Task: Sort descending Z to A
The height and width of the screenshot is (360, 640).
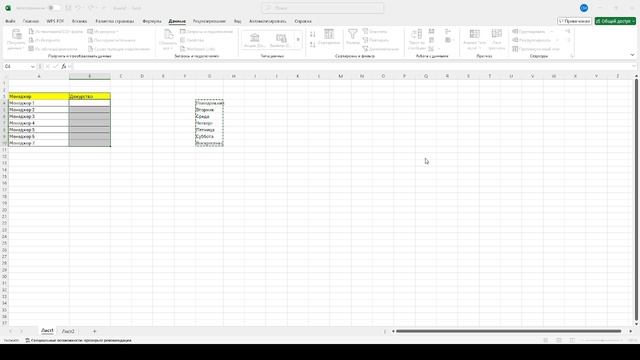Action: (313, 44)
